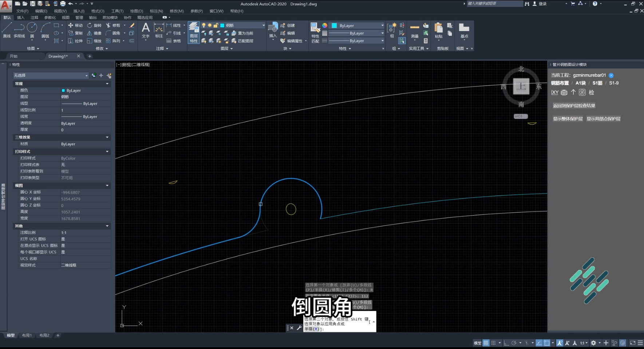Click the Undo arrow in quick access toolbar
Viewport: 644px width, 349px height.
pos(71,4)
